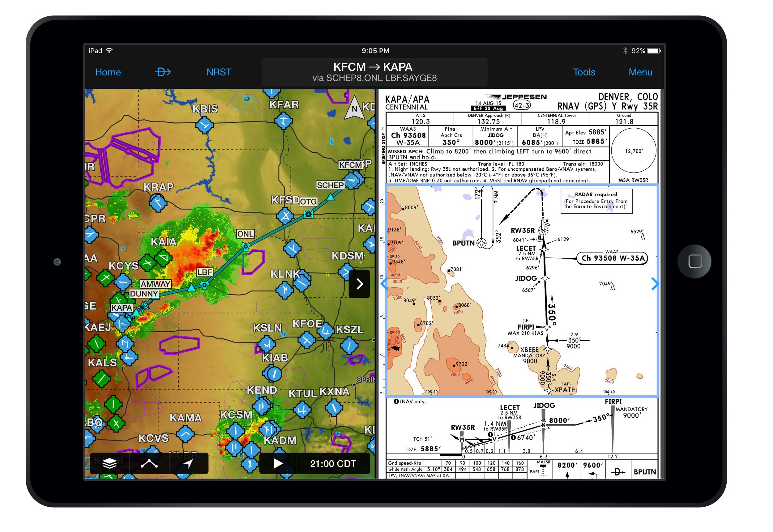Expand map with right chevron button
The height and width of the screenshot is (532, 773).
point(359,284)
